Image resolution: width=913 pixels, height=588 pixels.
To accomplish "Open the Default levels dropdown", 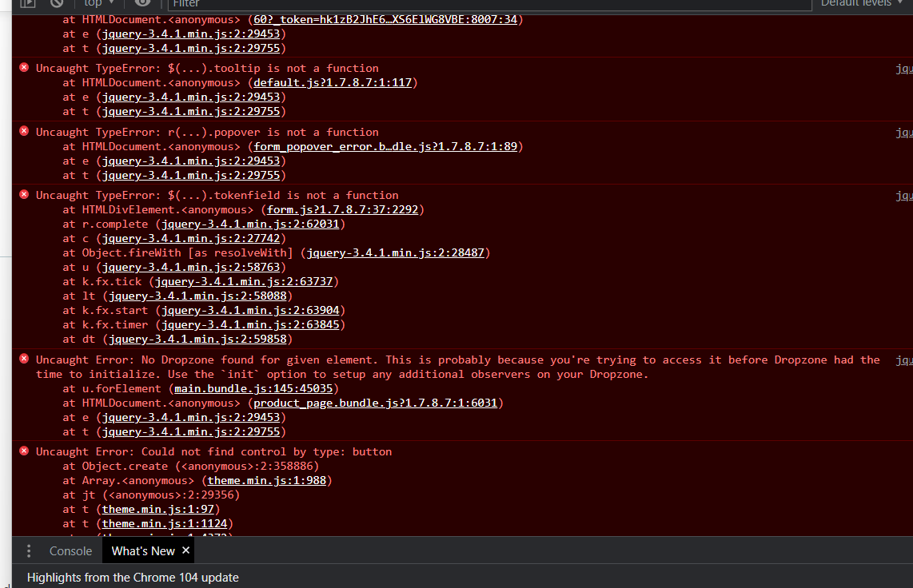I will 862,3.
